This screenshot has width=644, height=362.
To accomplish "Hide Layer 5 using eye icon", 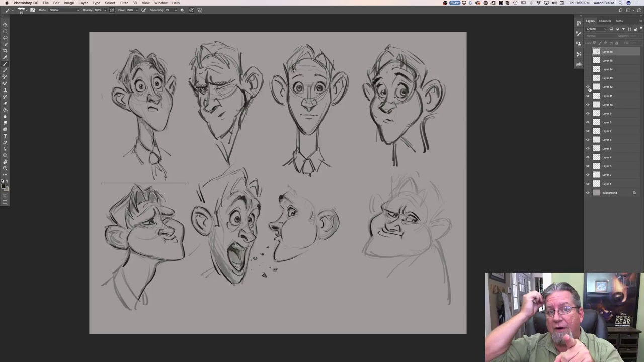I will (x=588, y=148).
